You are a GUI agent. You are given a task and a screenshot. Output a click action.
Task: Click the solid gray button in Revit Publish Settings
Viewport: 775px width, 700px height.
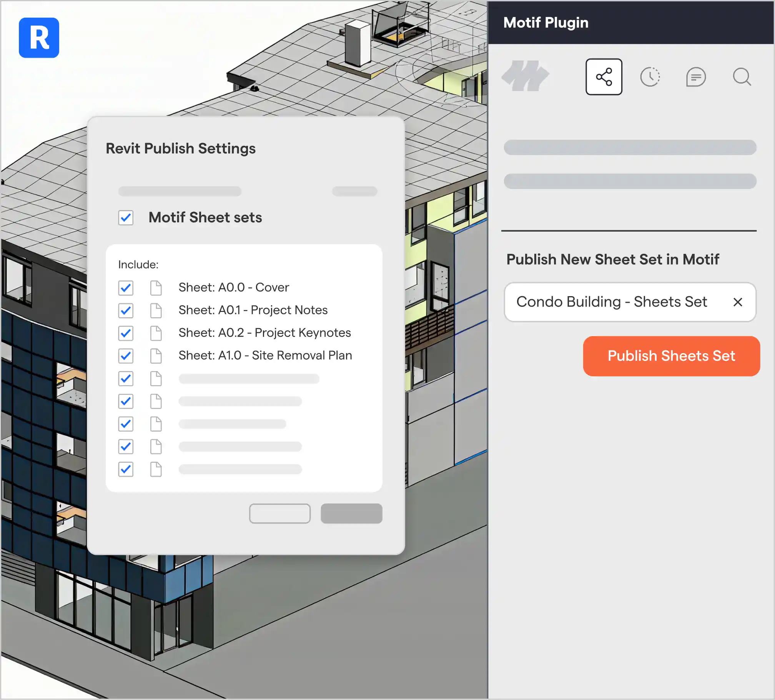[351, 513]
